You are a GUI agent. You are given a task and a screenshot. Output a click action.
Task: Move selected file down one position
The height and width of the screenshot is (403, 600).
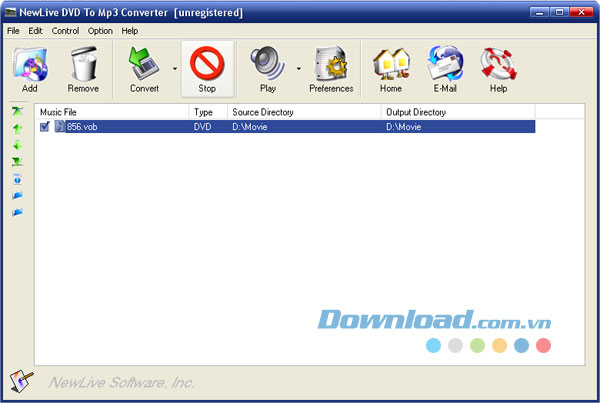pyautogui.click(x=17, y=145)
